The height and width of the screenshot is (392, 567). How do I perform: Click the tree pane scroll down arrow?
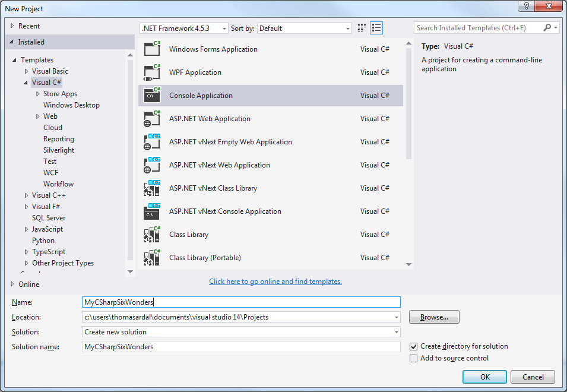coord(130,271)
